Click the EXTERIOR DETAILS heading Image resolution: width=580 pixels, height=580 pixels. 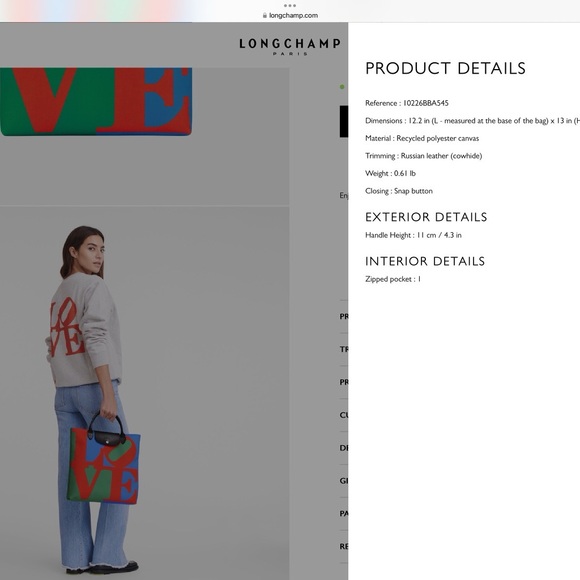[426, 217]
